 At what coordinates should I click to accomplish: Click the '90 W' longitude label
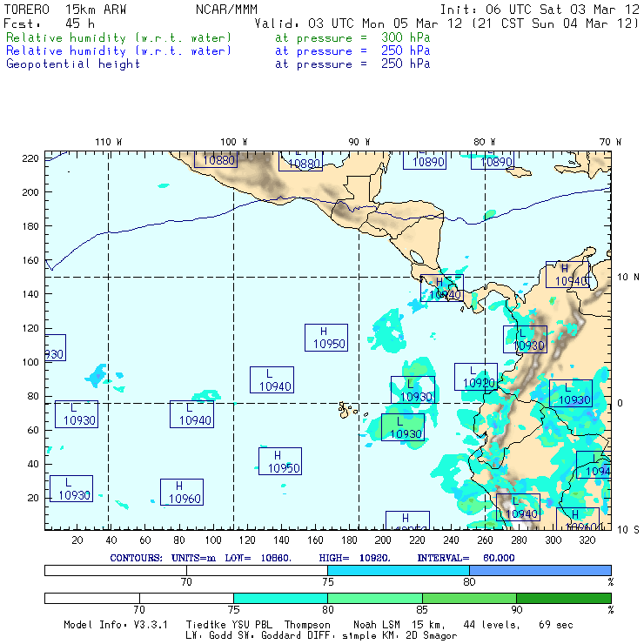click(x=359, y=142)
